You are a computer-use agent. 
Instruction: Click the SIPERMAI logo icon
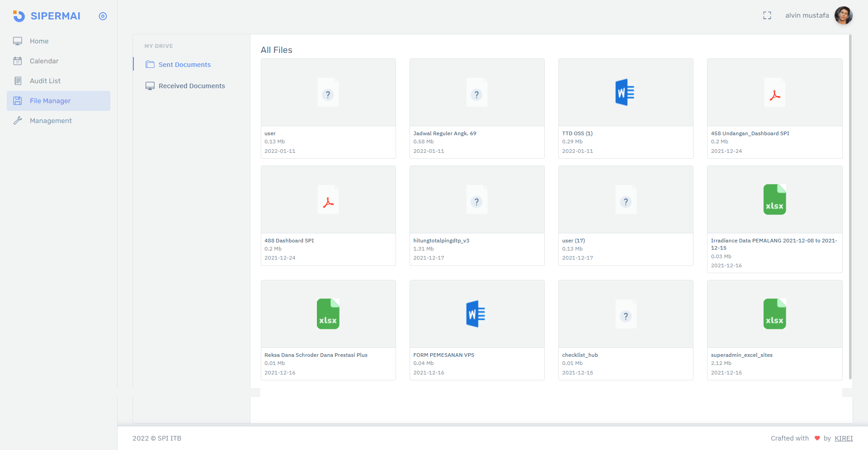[19, 16]
